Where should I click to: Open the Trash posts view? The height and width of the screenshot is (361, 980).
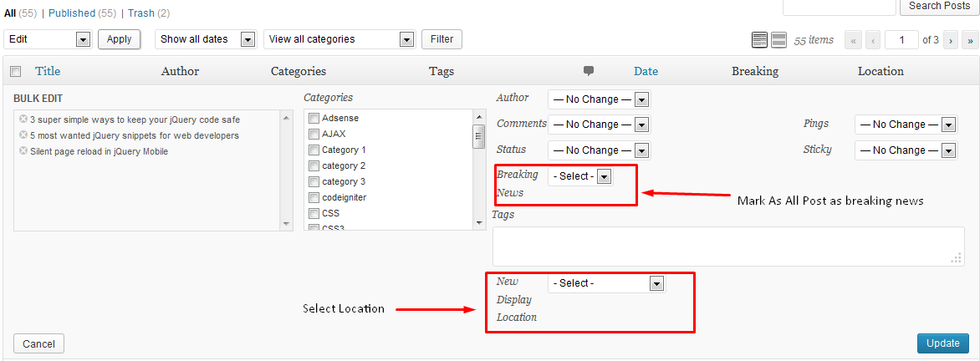pos(141,13)
